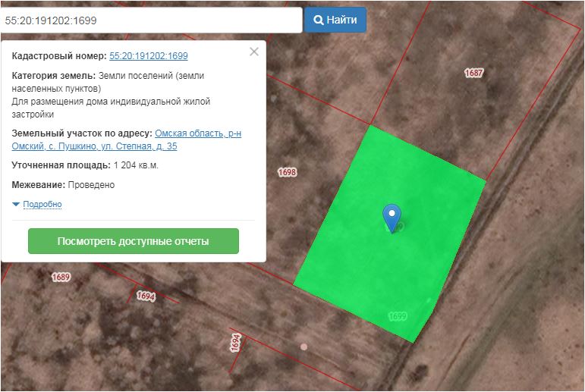Click the 1699 label in green parcel
This screenshot has height=392, width=585.
[398, 316]
